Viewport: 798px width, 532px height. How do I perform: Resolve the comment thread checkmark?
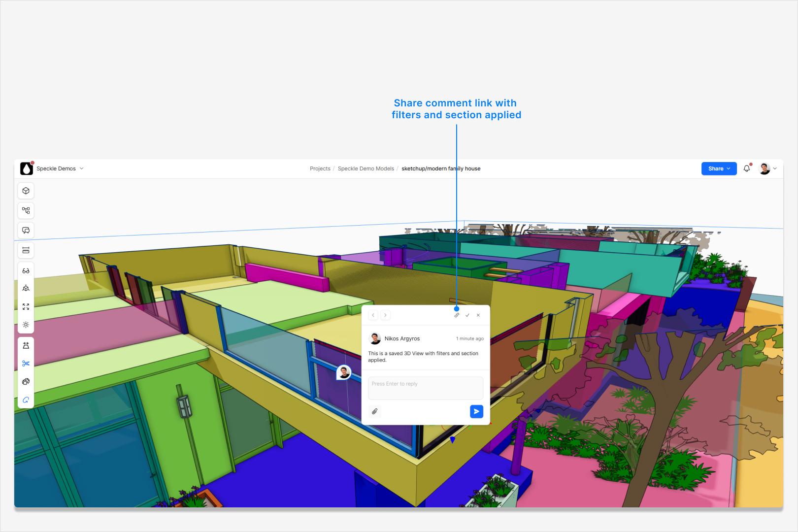pyautogui.click(x=467, y=315)
